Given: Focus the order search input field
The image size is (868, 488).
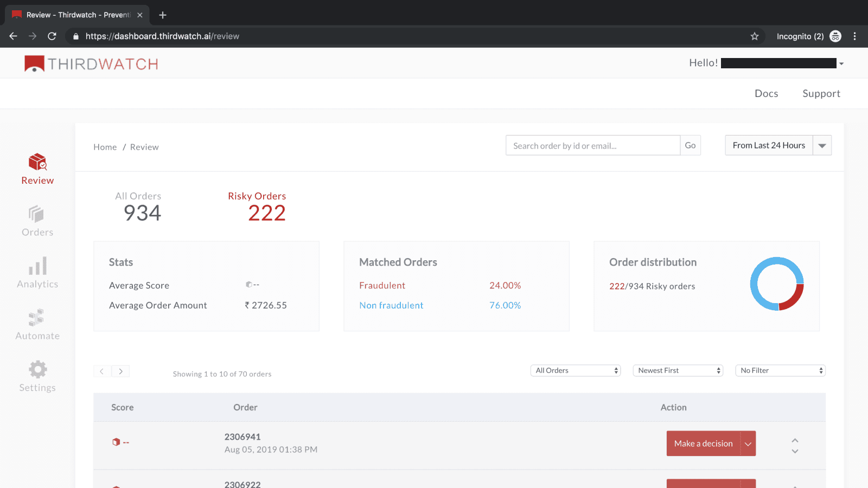Looking at the screenshot, I should 592,145.
